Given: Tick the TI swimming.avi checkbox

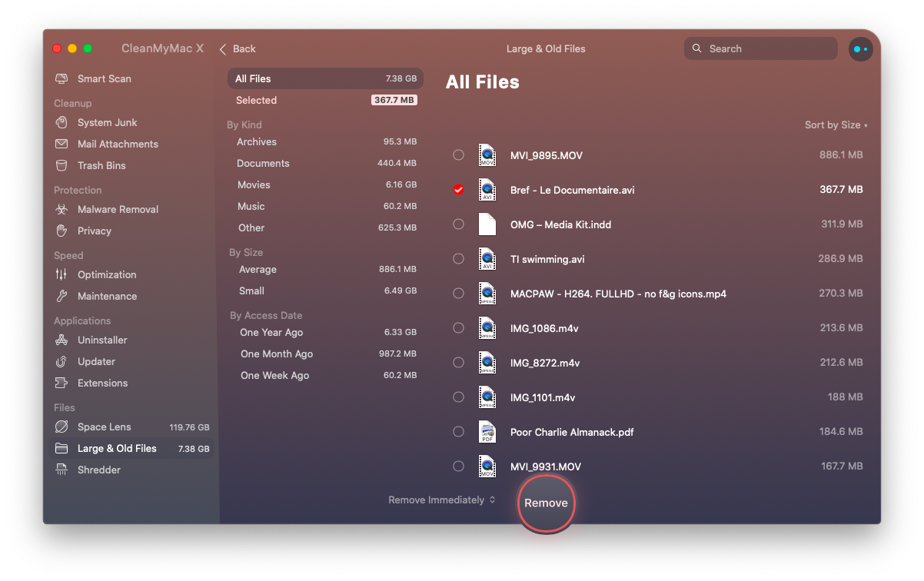Looking at the screenshot, I should point(459,259).
